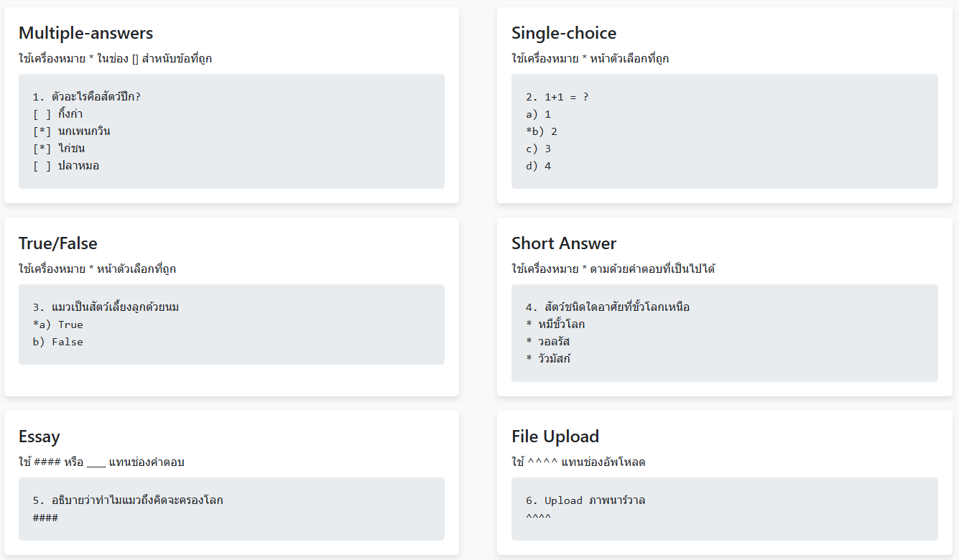Viewport: 959px width, 560px height.
Task: Click the '* วอลรัส' short answer line
Action: [x=547, y=342]
